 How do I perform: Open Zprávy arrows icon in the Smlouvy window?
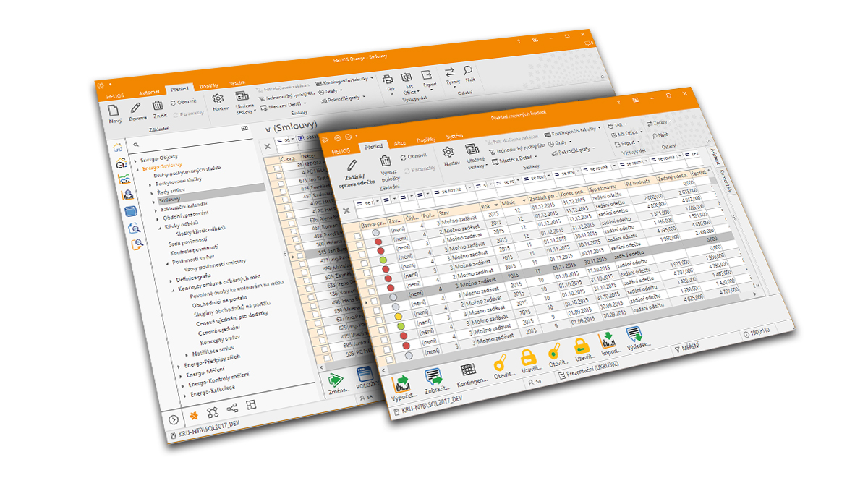(x=450, y=71)
